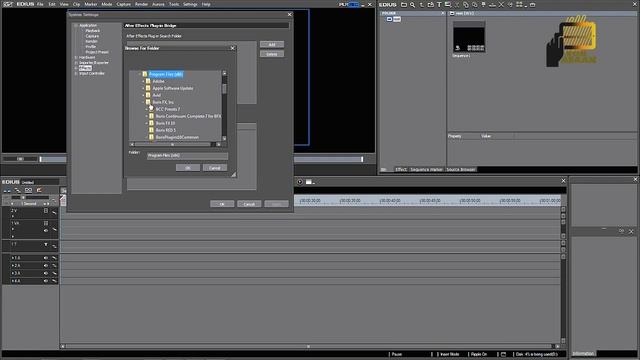Switch to the Source Browser tab
The image size is (640, 360).
[x=460, y=169]
